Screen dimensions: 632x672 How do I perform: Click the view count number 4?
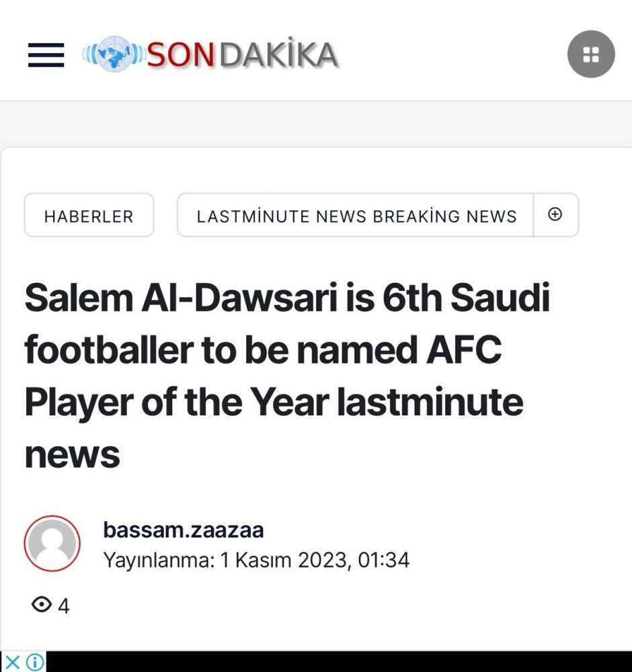tap(63, 606)
